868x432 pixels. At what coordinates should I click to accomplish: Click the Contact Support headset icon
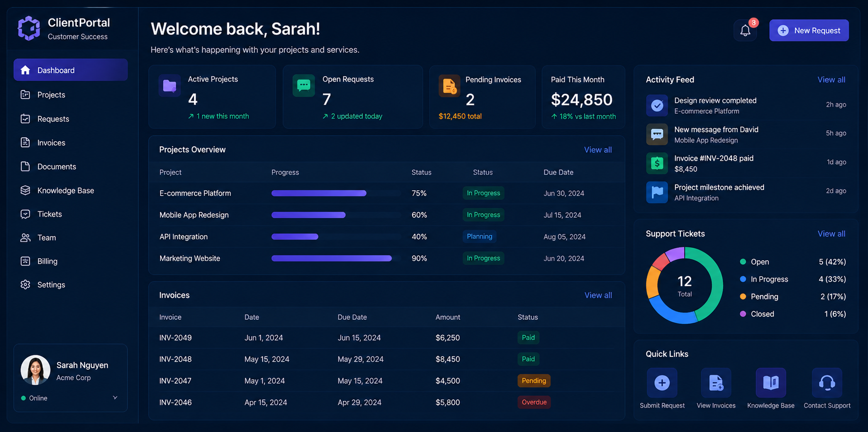[827, 383]
